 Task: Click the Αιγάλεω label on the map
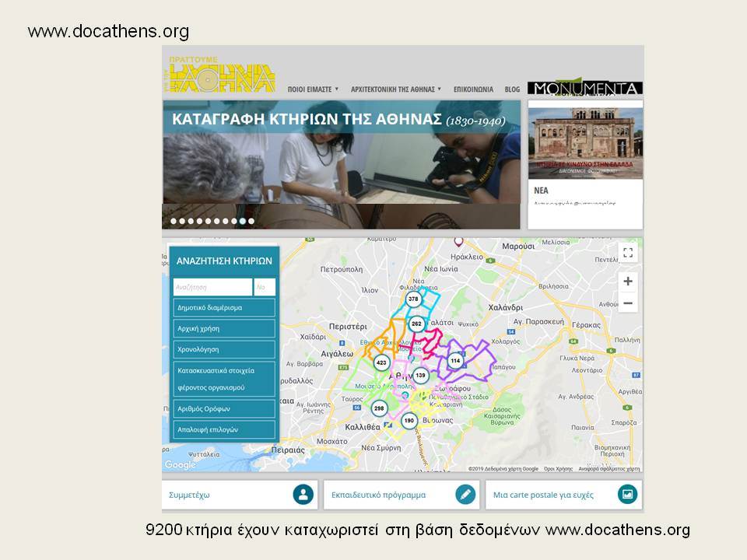[337, 353]
